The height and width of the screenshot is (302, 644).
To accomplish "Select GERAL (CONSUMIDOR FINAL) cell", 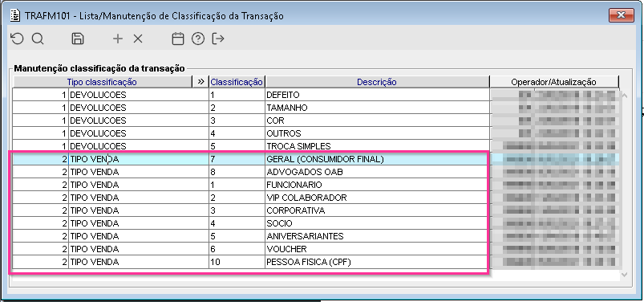I will point(377,159).
